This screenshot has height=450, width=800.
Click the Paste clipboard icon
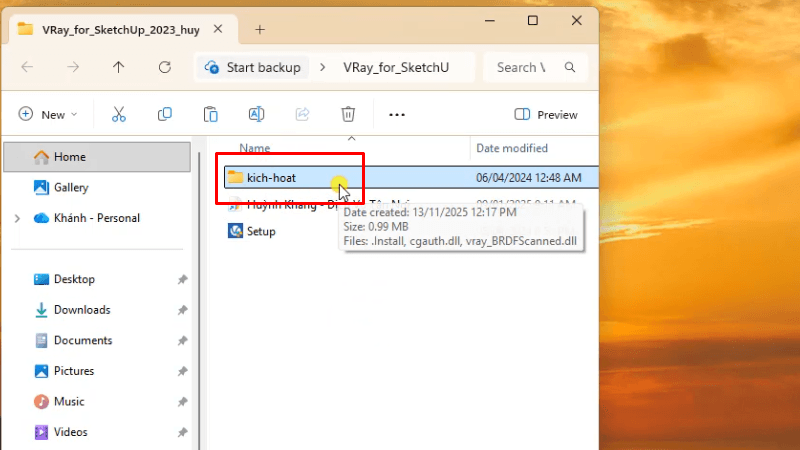(x=210, y=115)
